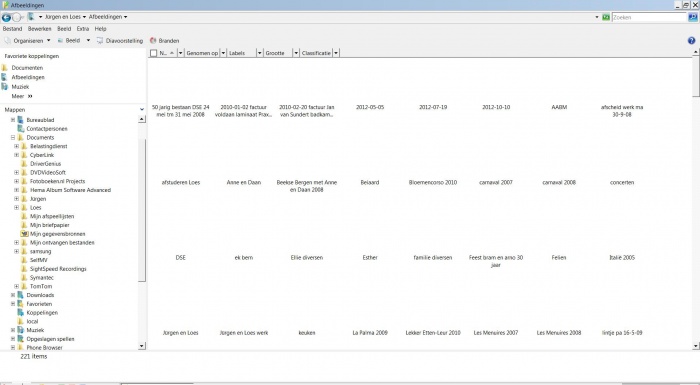Viewport: 700px width, 385px height.
Task: Open the Beeld menu in the menu bar
Action: pos(64,29)
